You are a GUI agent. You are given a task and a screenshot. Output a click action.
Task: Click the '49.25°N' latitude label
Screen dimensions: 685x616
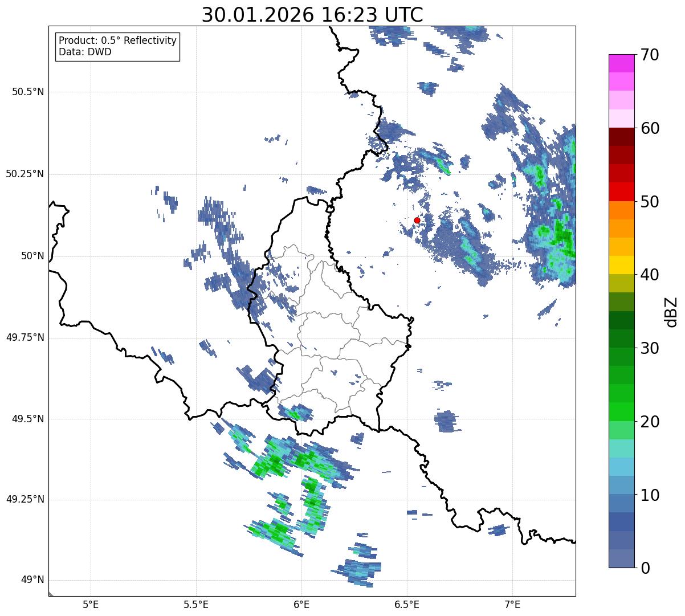pyautogui.click(x=25, y=500)
